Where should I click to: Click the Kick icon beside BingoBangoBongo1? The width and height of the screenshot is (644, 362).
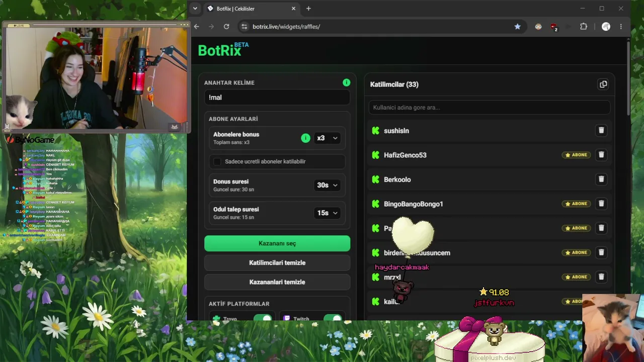point(375,204)
